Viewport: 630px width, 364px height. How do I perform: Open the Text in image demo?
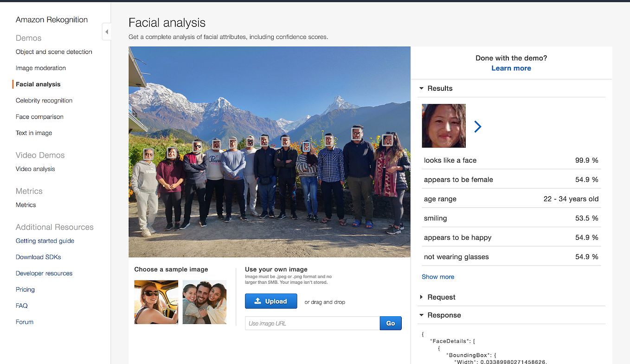pos(34,133)
